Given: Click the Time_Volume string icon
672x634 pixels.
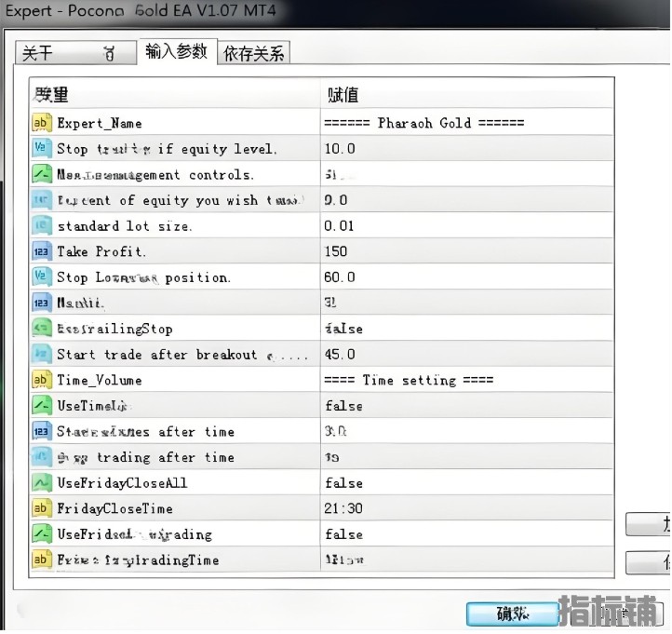Looking at the screenshot, I should pyautogui.click(x=42, y=380).
